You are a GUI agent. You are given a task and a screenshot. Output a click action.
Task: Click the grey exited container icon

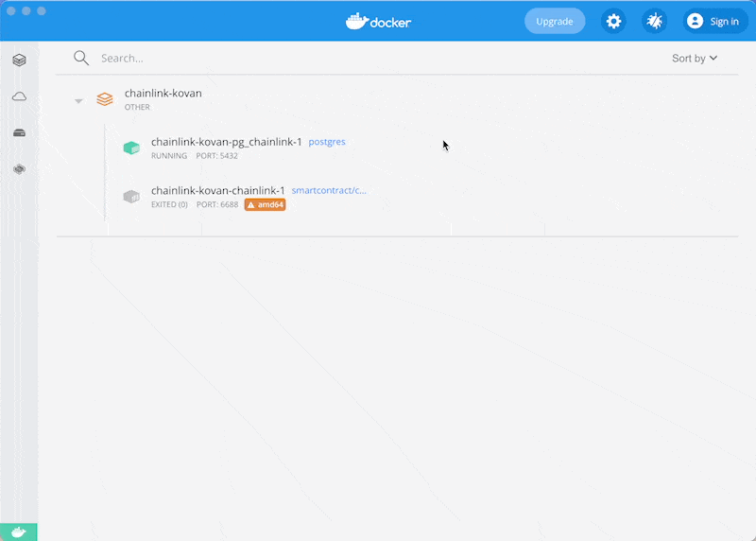(131, 197)
